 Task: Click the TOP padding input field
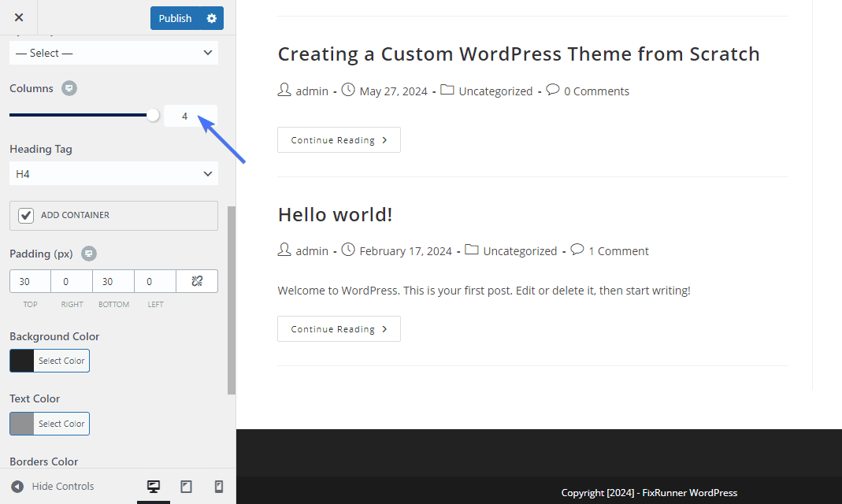click(x=30, y=281)
